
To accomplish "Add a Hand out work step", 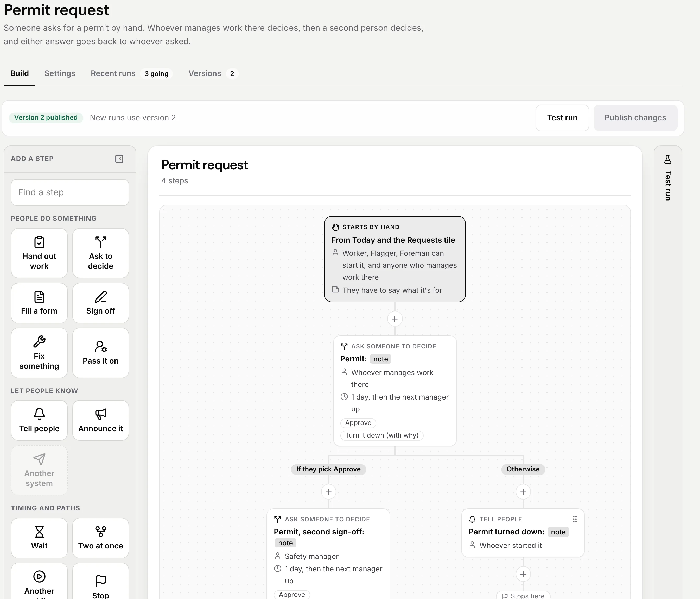I will pos(39,253).
